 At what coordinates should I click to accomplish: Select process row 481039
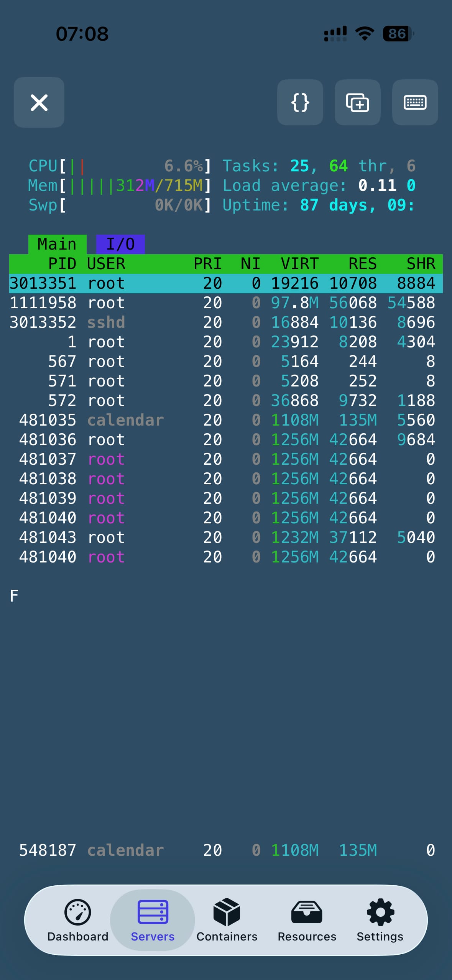[x=226, y=498]
